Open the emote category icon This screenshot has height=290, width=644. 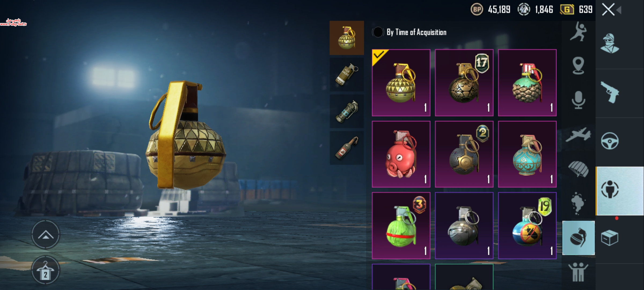coord(578,32)
